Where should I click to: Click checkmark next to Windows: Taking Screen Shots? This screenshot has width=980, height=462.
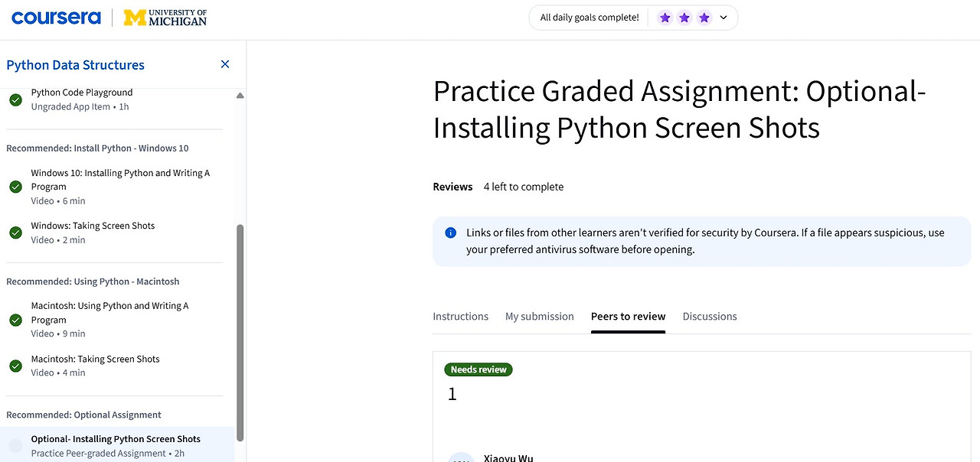click(x=15, y=233)
